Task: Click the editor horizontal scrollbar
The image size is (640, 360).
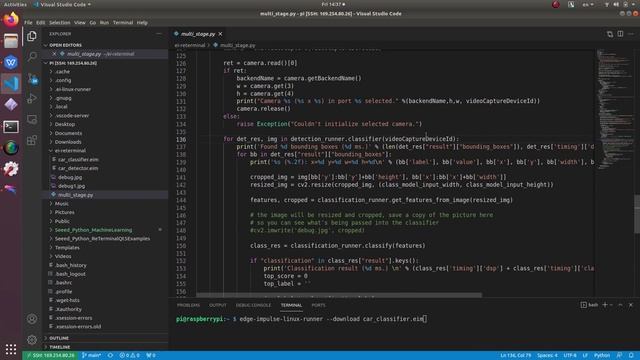Action: [339, 295]
